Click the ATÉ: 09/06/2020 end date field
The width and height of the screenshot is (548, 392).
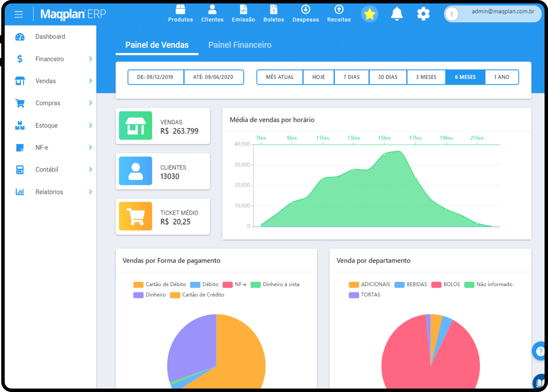pyautogui.click(x=214, y=77)
